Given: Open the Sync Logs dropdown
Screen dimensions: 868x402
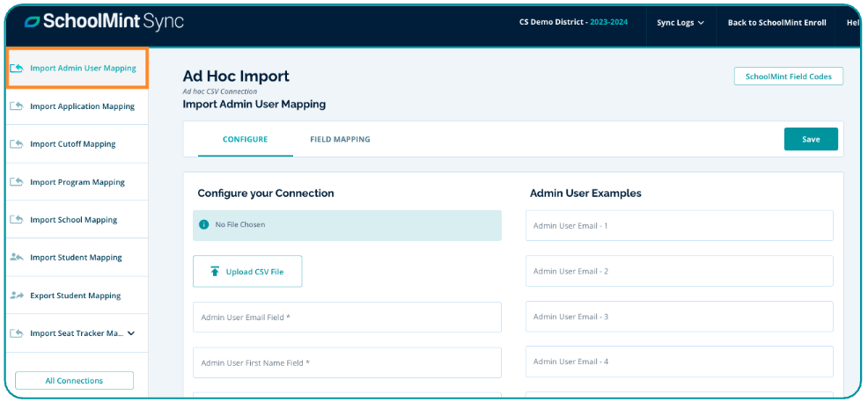Looking at the screenshot, I should point(680,23).
